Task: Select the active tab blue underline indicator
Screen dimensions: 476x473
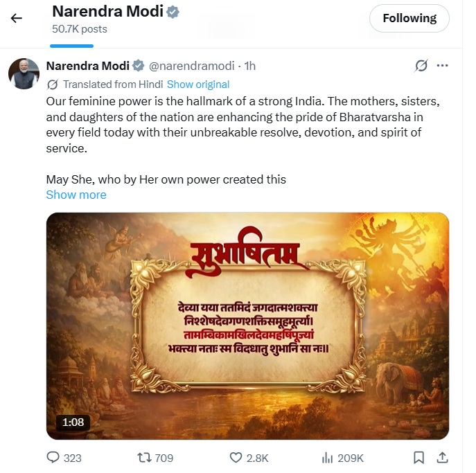Action: [x=72, y=46]
